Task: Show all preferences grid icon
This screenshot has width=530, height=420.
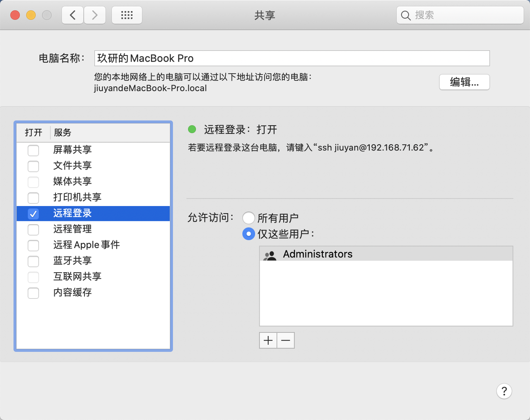Action: (127, 15)
